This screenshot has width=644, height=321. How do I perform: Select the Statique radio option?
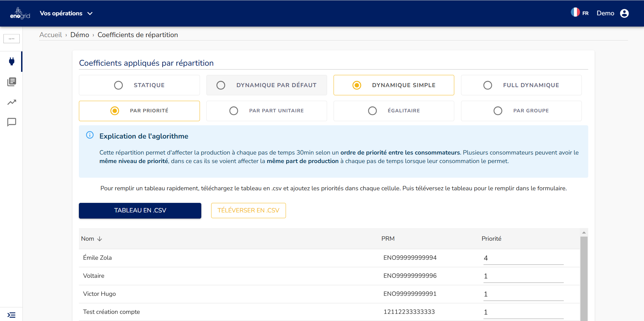[118, 85]
